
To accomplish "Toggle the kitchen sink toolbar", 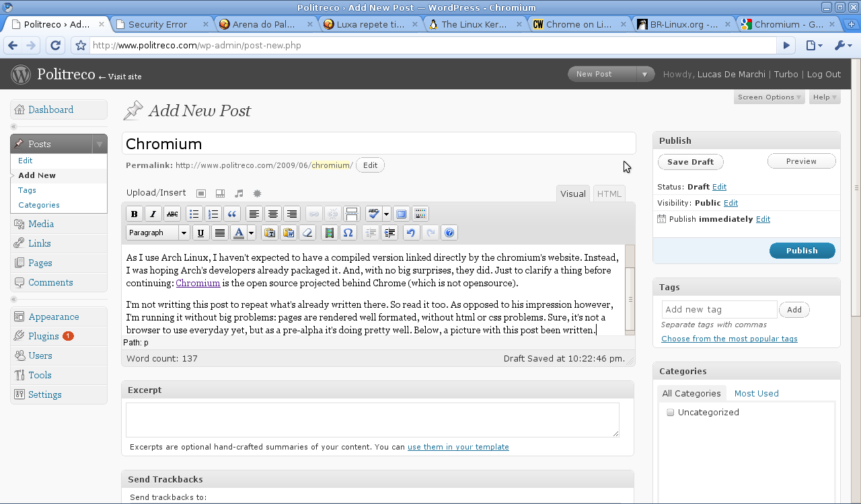I will pyautogui.click(x=420, y=214).
